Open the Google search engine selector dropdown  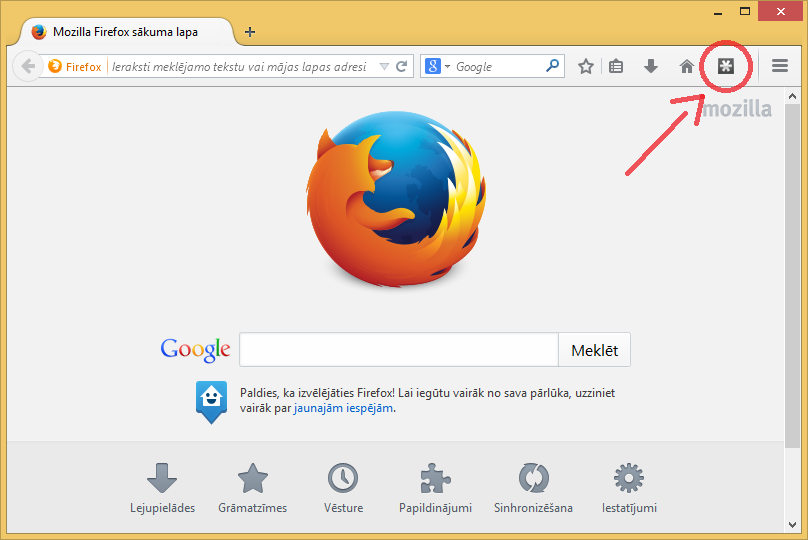pyautogui.click(x=437, y=66)
